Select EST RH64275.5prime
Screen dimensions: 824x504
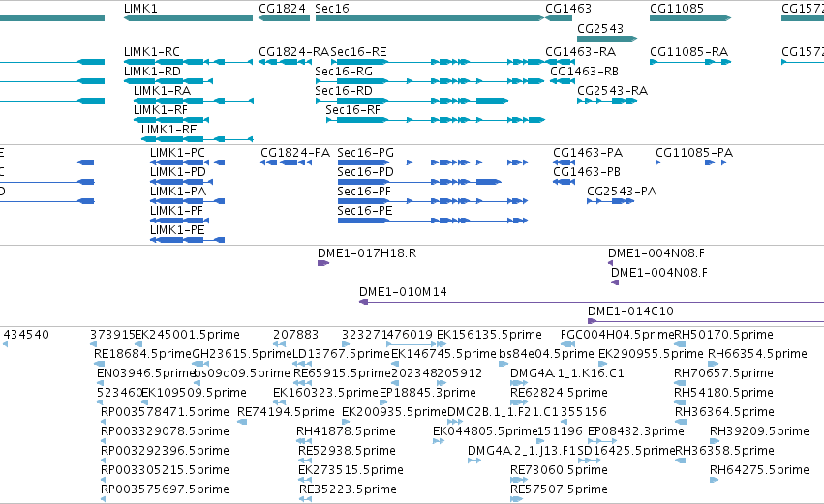pyautogui.click(x=759, y=470)
